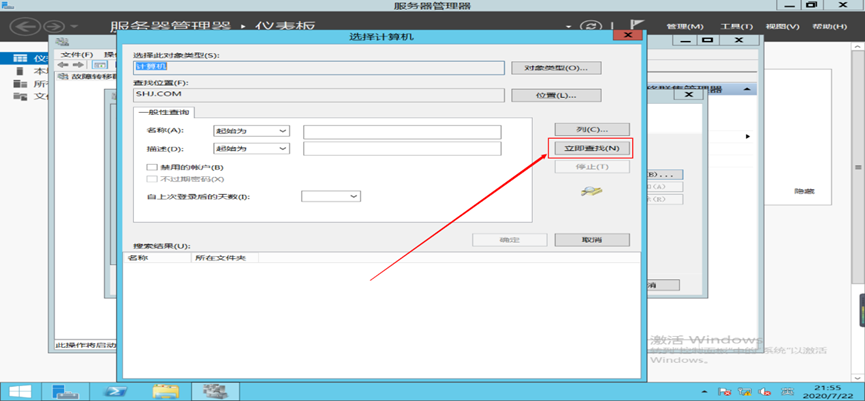Show hidden tray icons arrow
The image size is (865, 401).
coord(706,391)
